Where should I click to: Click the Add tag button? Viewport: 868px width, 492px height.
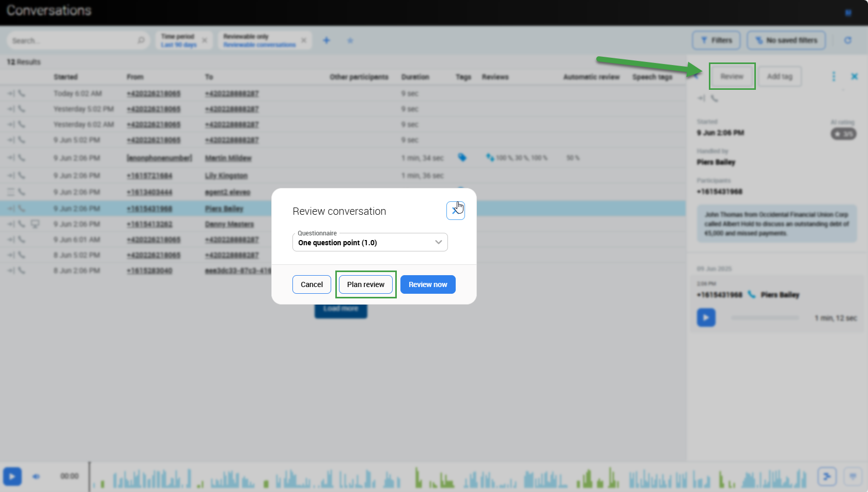(780, 76)
